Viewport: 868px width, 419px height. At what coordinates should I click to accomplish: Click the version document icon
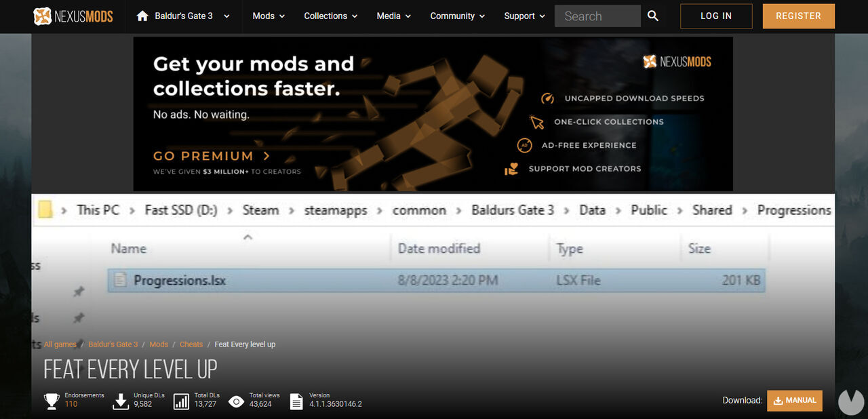pyautogui.click(x=296, y=401)
